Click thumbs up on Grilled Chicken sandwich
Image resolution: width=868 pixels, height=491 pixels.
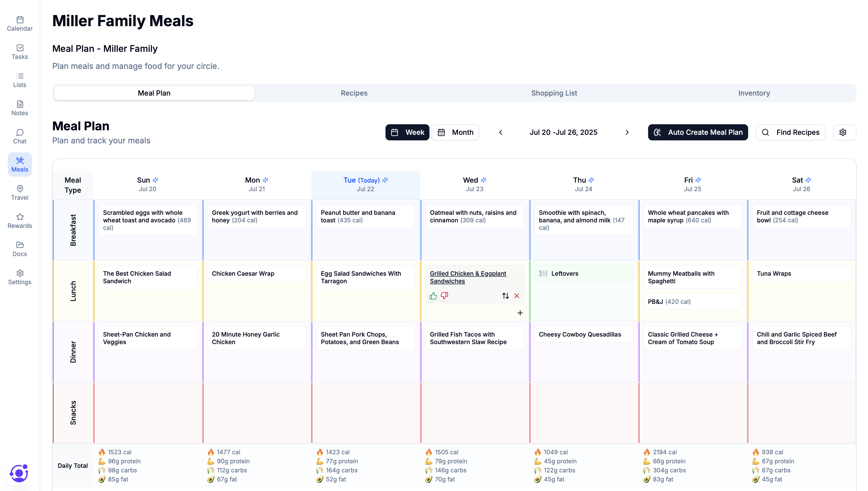(433, 296)
